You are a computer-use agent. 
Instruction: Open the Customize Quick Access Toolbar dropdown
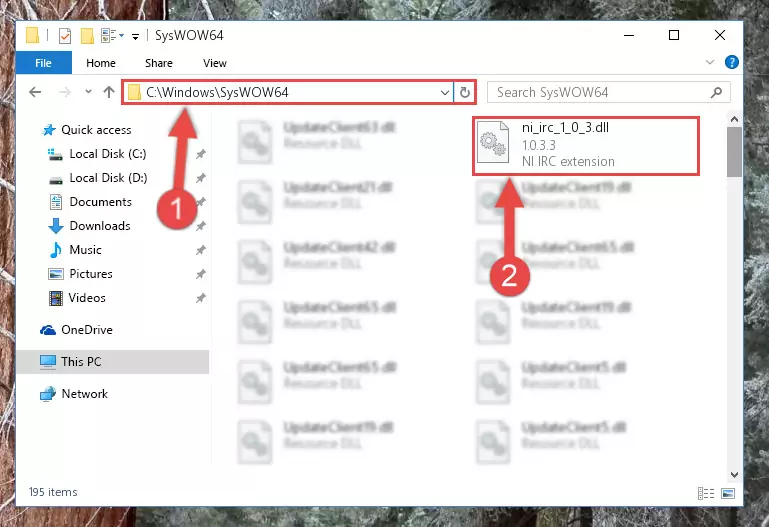point(135,36)
